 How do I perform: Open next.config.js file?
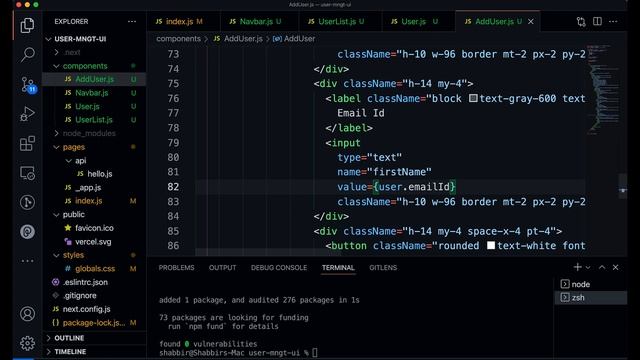(95, 309)
